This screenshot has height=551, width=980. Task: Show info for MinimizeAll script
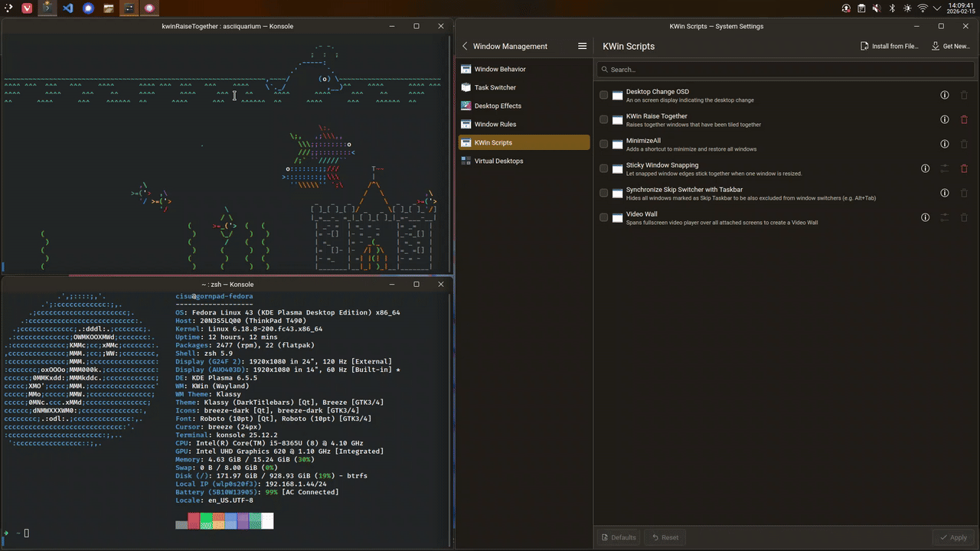point(944,144)
